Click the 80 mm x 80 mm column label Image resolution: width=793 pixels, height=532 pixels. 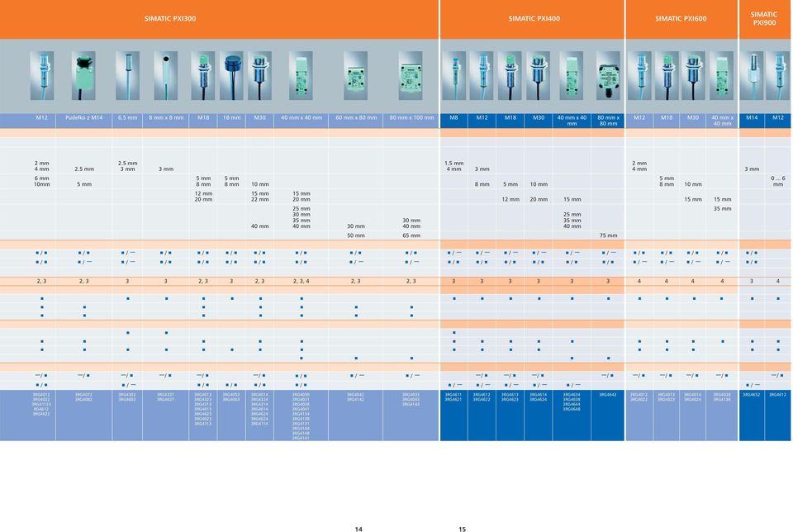(x=609, y=121)
